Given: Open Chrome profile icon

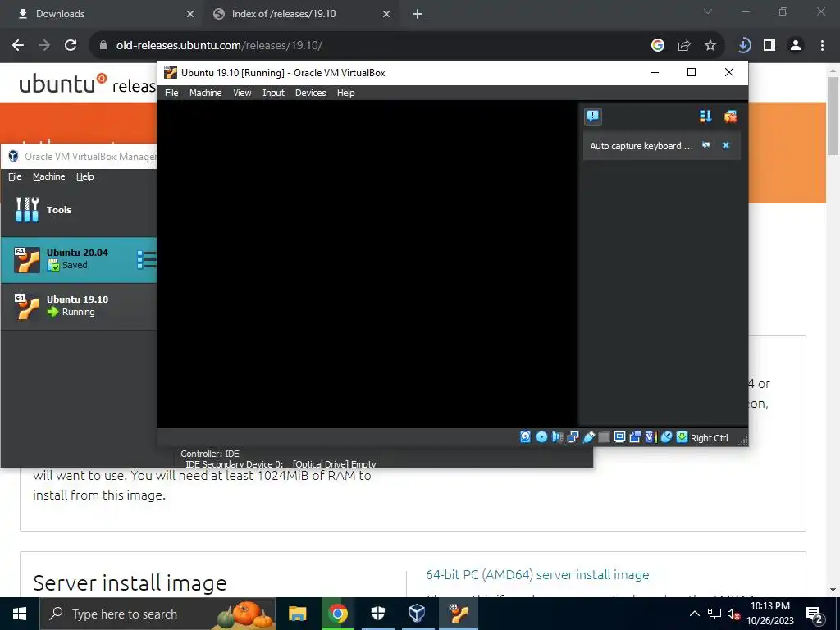Looking at the screenshot, I should [796, 46].
